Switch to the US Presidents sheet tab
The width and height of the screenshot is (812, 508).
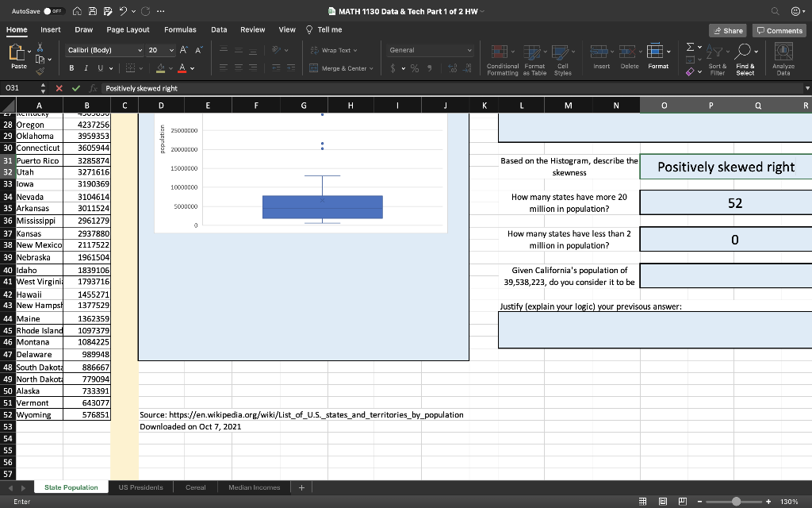pos(140,487)
